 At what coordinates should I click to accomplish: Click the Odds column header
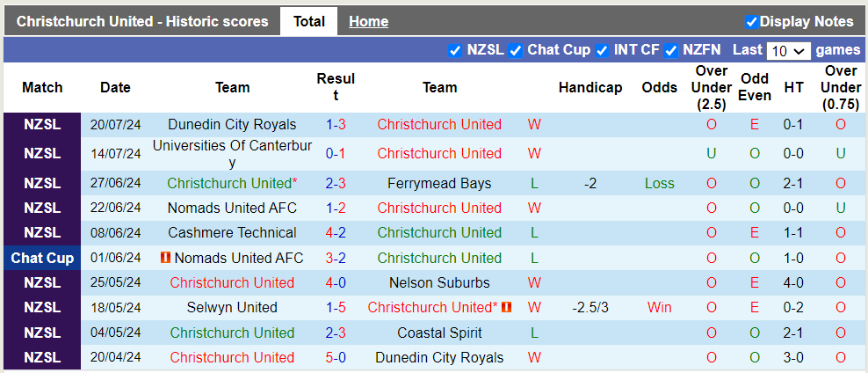pyautogui.click(x=659, y=88)
